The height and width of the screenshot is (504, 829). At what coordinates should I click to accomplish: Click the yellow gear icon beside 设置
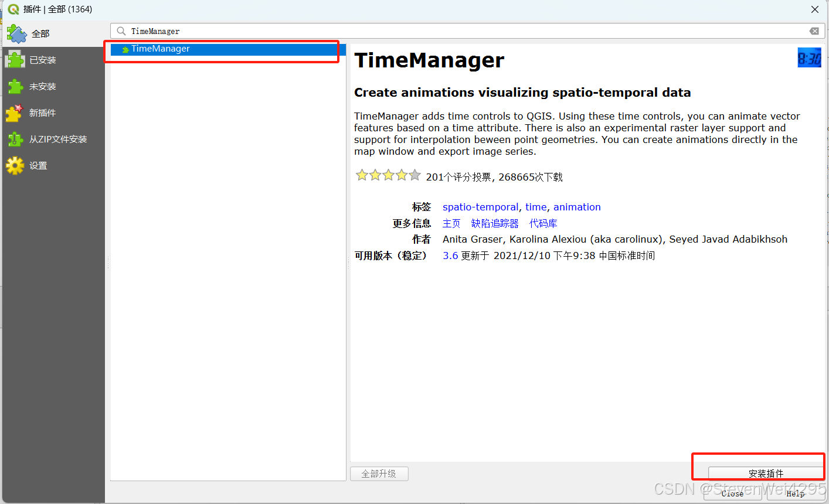[15, 165]
